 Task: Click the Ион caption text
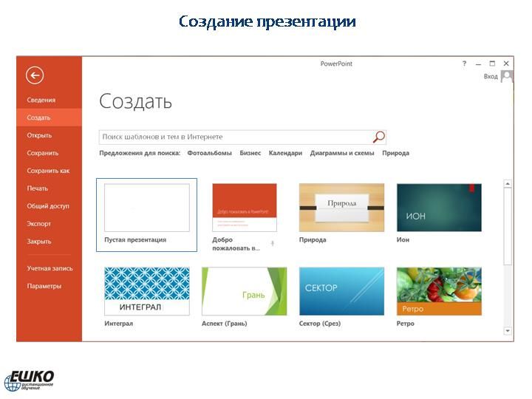pyautogui.click(x=403, y=239)
